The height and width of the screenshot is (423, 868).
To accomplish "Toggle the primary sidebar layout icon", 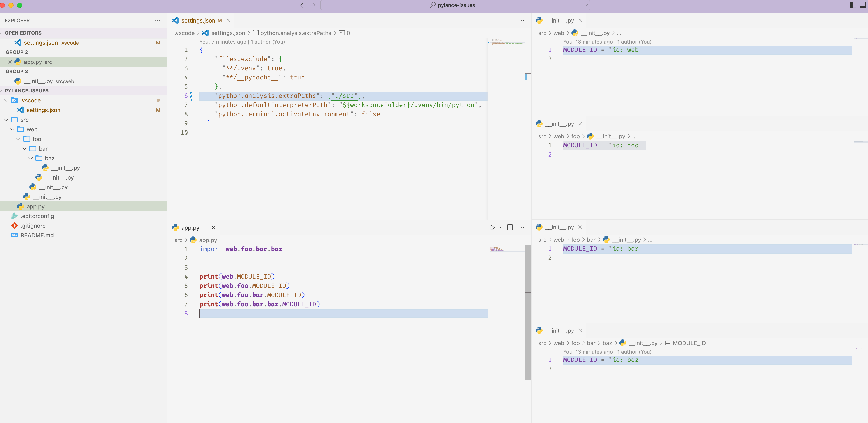I will click(853, 5).
